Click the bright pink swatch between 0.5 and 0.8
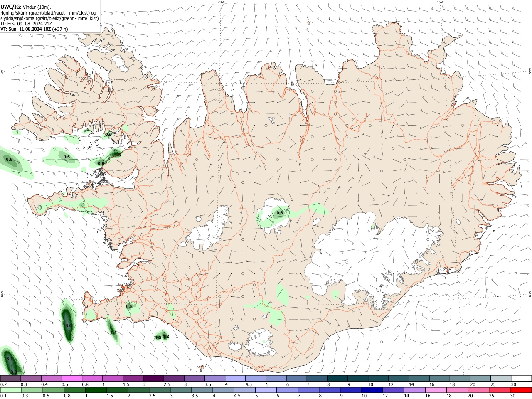The width and height of the screenshot is (532, 399). (72, 378)
